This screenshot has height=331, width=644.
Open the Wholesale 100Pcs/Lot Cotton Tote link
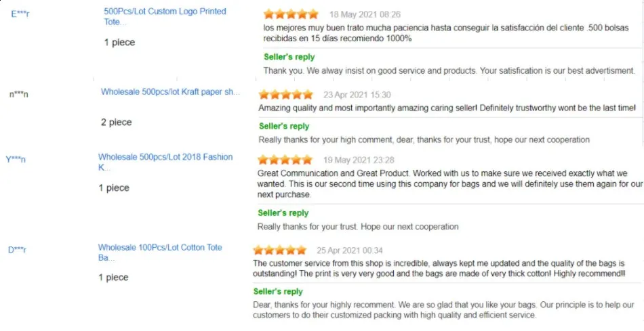(x=160, y=252)
